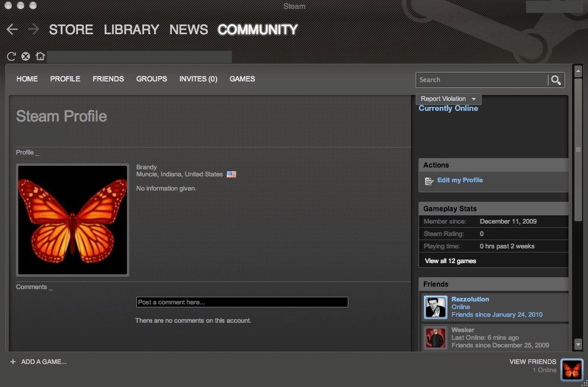The height and width of the screenshot is (387, 588).
Task: Open Rezzolution's avatar
Action: coord(435,307)
